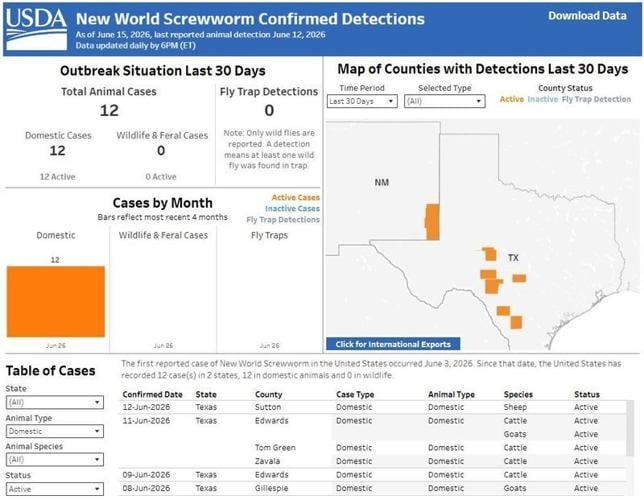Click Fly Trap Detections legend under Cases by Month
644x500 pixels.
coord(283,220)
